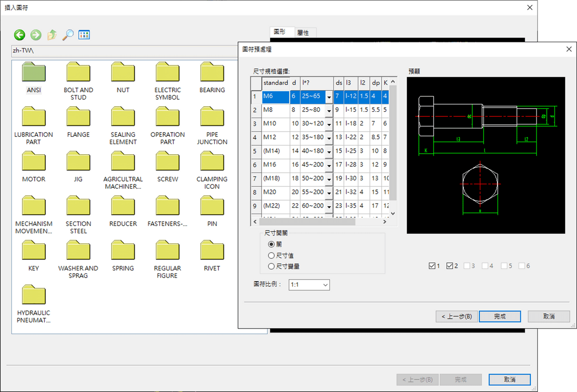
Task: Open the length dropdown in the M6 row
Action: click(x=330, y=97)
